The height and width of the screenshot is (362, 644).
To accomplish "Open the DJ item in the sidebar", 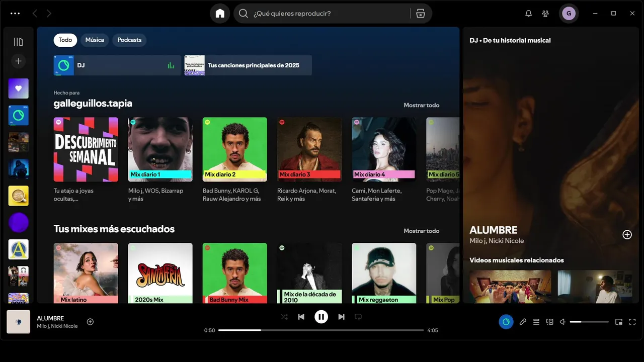I will [x=18, y=115].
